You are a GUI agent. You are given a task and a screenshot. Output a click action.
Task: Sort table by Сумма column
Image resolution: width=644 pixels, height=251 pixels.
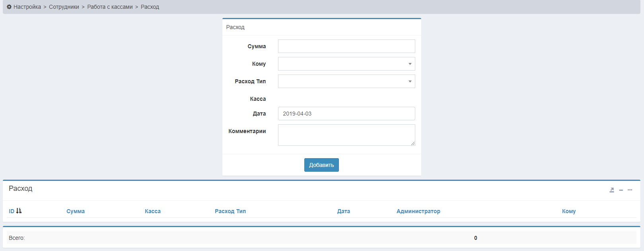(x=76, y=211)
